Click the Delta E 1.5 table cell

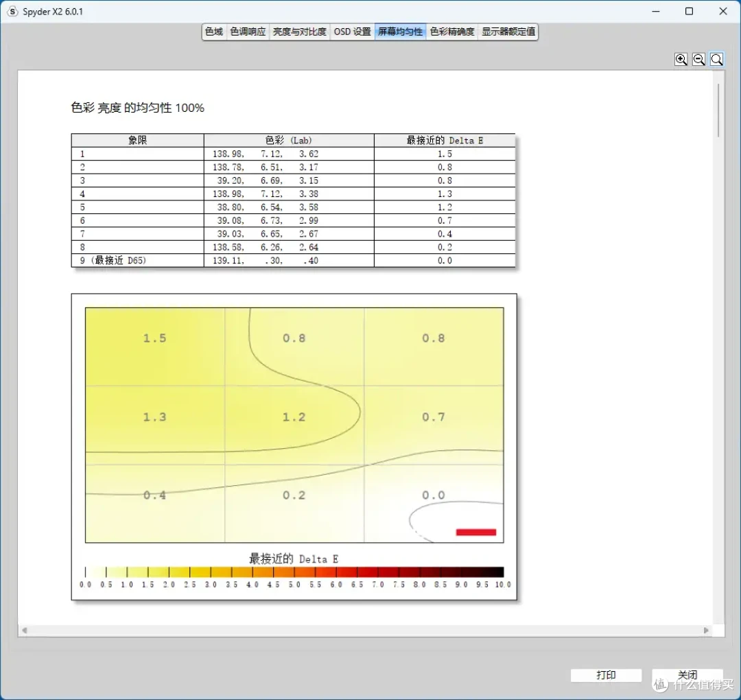click(445, 154)
